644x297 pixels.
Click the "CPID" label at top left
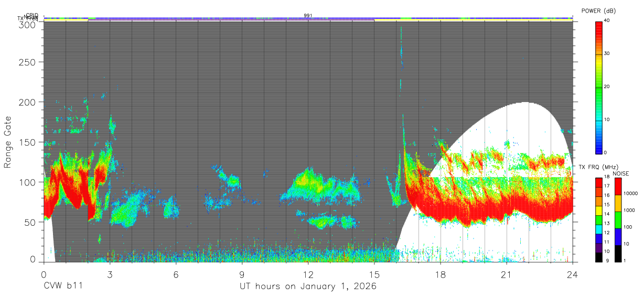coord(32,15)
